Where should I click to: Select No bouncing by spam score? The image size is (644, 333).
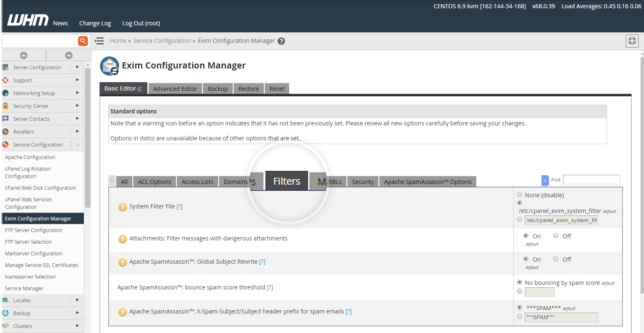click(x=520, y=282)
